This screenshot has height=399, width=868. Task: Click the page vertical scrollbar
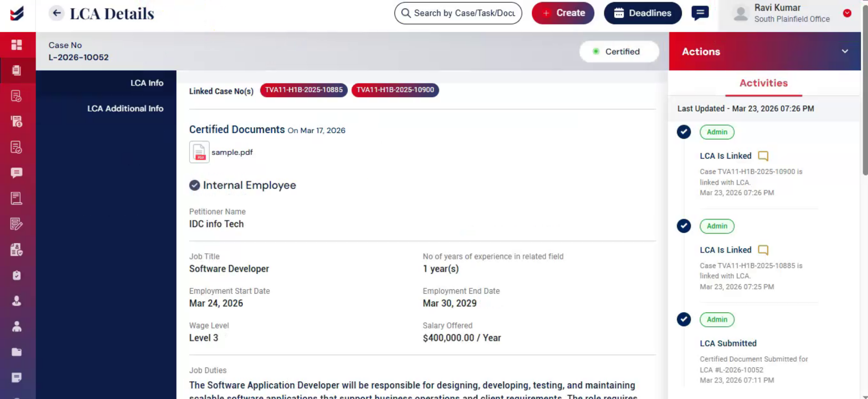[x=865, y=91]
